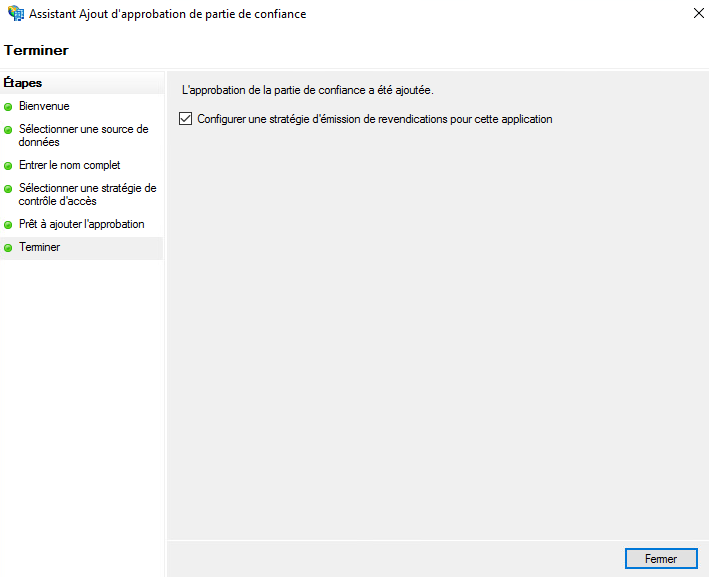Click the green bullet for Sélectionner une stratégie de contrôle d'accès

click(x=8, y=188)
